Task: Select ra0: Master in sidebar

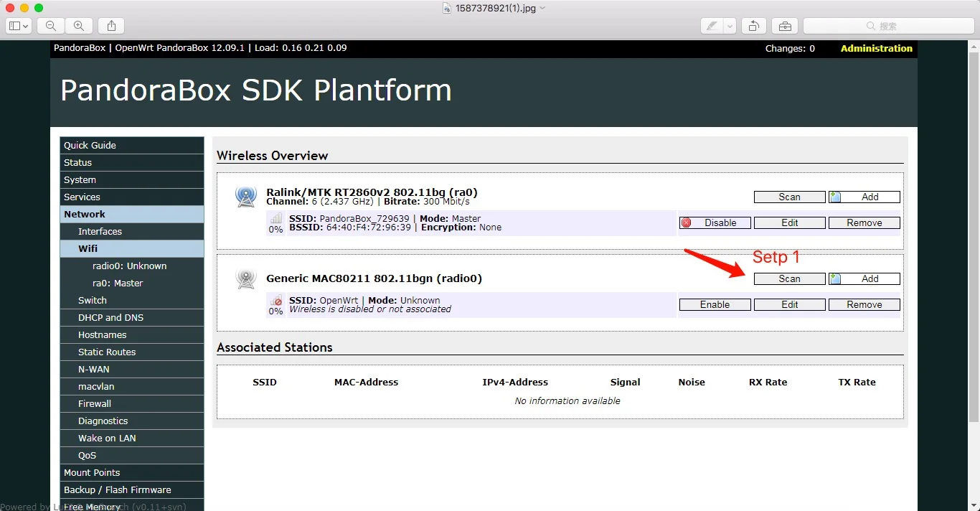Action: 132,283
